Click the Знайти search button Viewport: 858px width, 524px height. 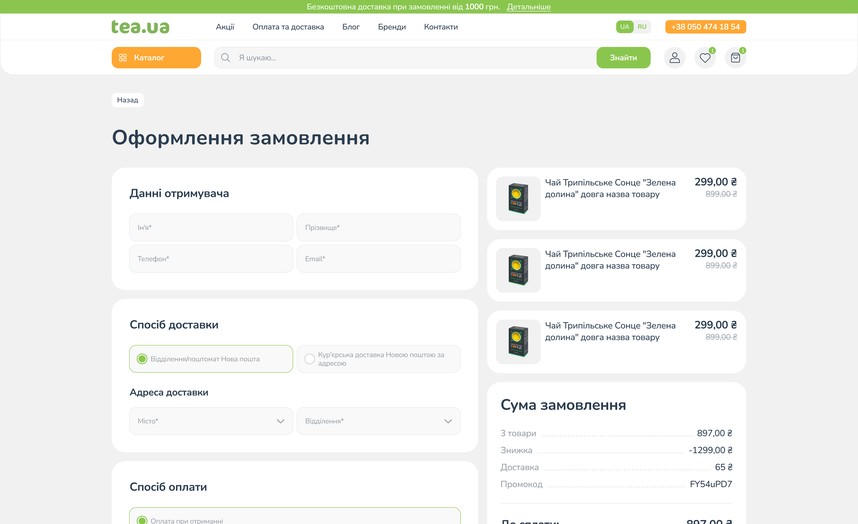(623, 57)
